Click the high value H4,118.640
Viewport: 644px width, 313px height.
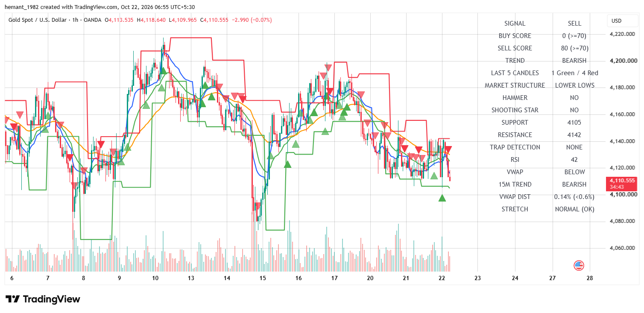[x=151, y=20]
